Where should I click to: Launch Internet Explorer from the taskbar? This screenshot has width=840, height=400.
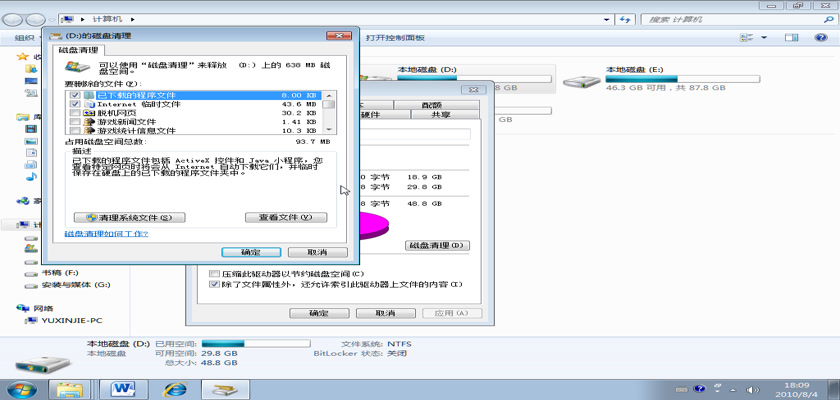point(177,388)
